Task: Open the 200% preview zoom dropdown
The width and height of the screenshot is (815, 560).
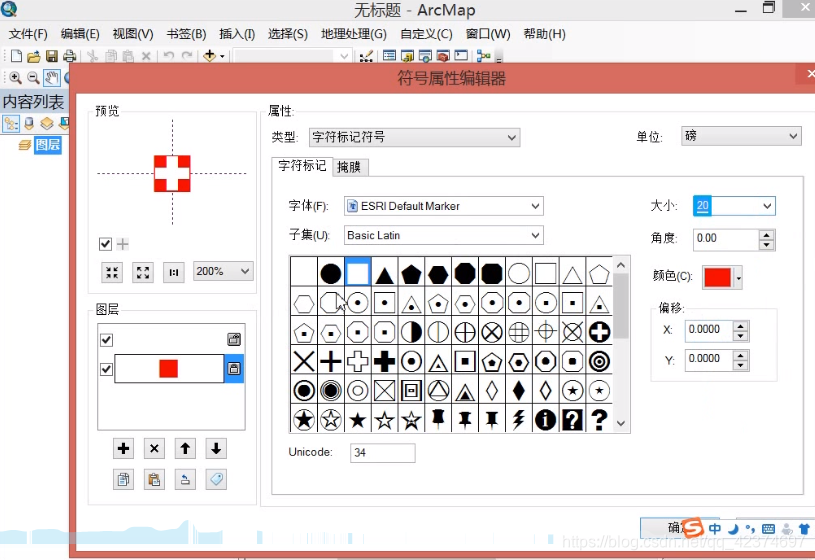Action: coord(224,271)
